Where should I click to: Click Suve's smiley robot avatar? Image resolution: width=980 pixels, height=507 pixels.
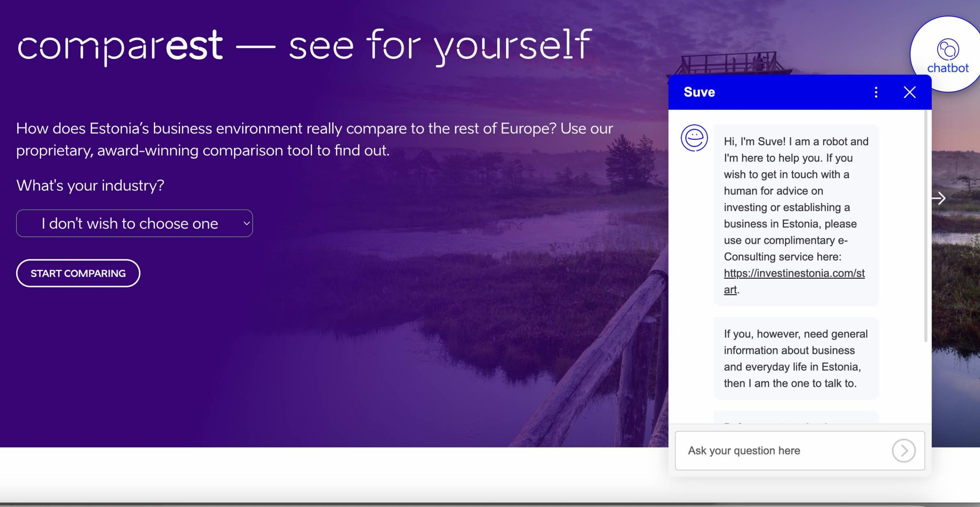(x=694, y=138)
